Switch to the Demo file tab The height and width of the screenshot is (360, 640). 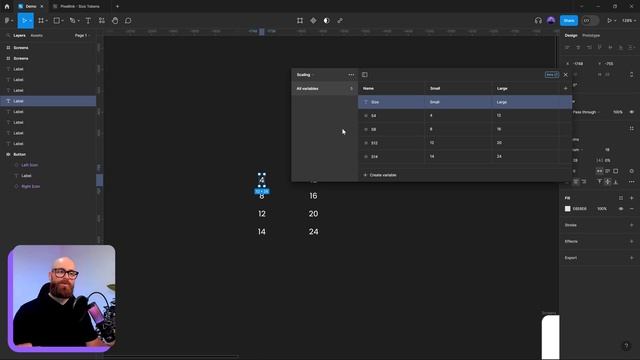[x=31, y=6]
